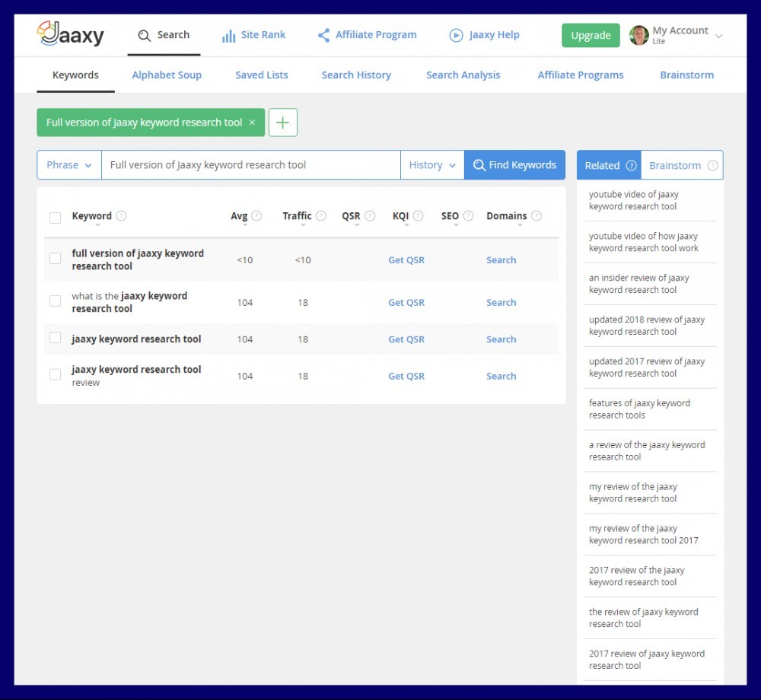Sort by the Avg column header
This screenshot has height=700, width=761.
239,216
